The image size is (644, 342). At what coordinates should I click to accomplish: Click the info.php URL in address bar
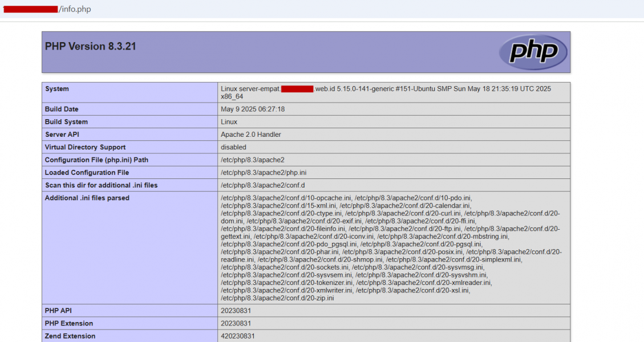[75, 9]
